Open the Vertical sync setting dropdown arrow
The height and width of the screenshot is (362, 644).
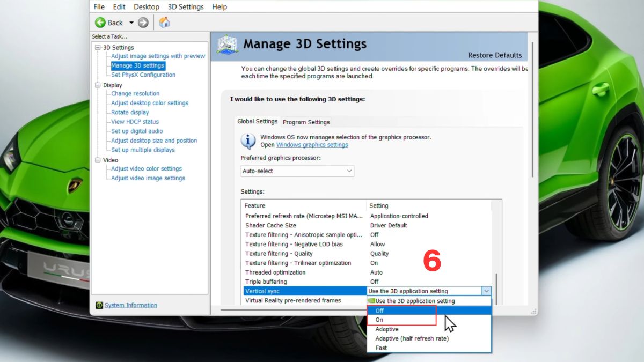(x=487, y=291)
